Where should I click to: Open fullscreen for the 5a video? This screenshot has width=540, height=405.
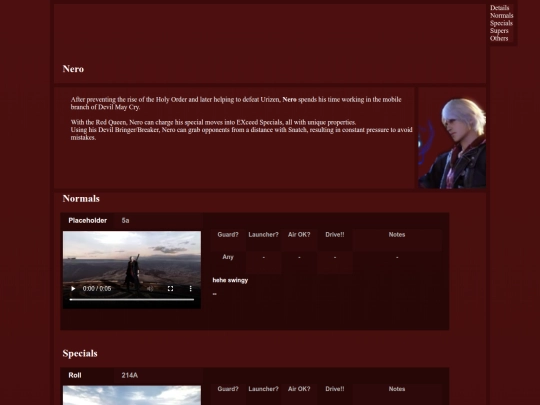(170, 289)
